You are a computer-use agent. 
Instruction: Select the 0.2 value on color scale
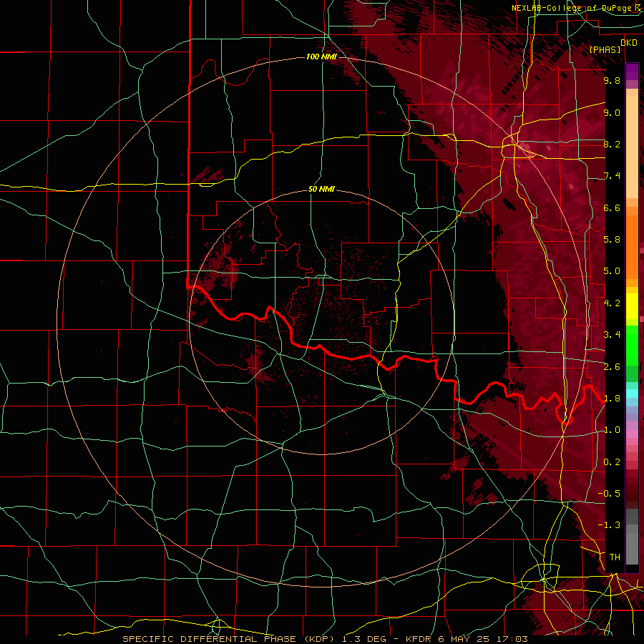point(612,462)
